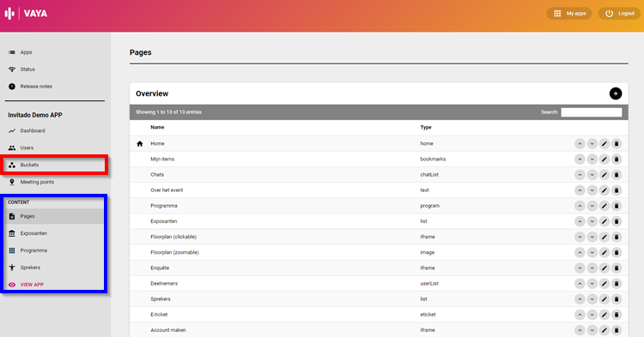644x337 pixels.
Task: Move Mijn items down with chevron
Action: tap(592, 159)
